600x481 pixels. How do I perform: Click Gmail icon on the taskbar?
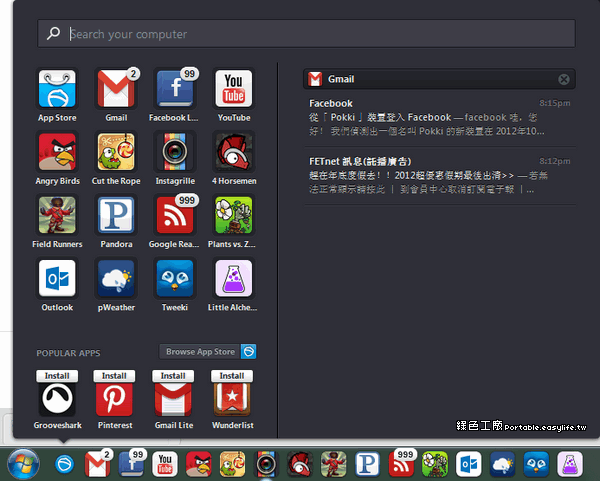tap(97, 464)
